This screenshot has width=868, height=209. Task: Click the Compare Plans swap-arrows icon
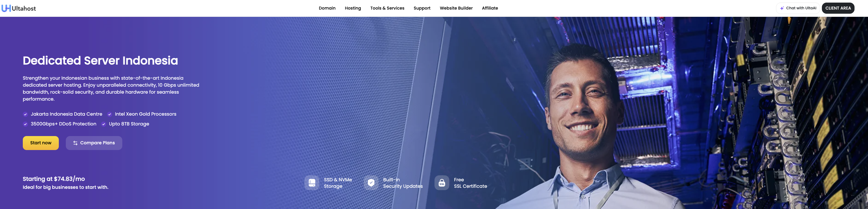(x=75, y=143)
